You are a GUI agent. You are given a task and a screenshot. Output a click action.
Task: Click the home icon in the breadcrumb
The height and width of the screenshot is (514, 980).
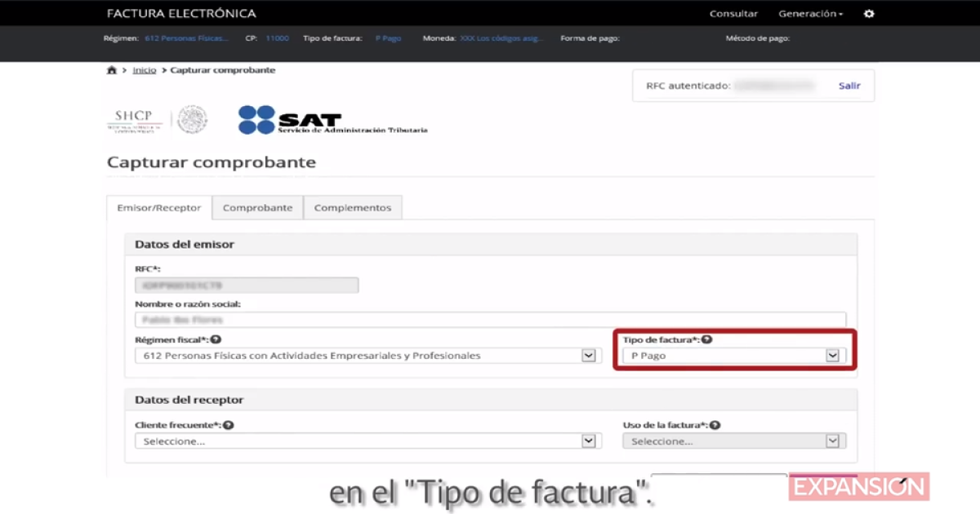coord(112,69)
